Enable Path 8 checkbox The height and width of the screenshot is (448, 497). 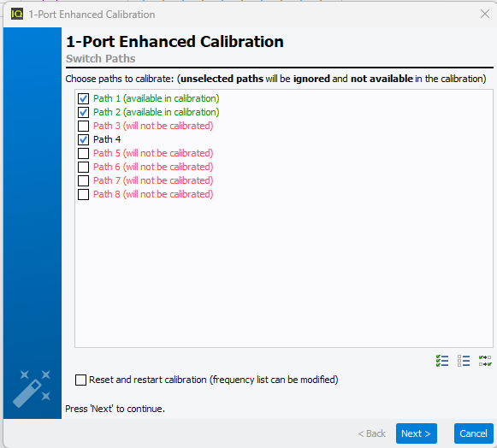tap(83, 195)
